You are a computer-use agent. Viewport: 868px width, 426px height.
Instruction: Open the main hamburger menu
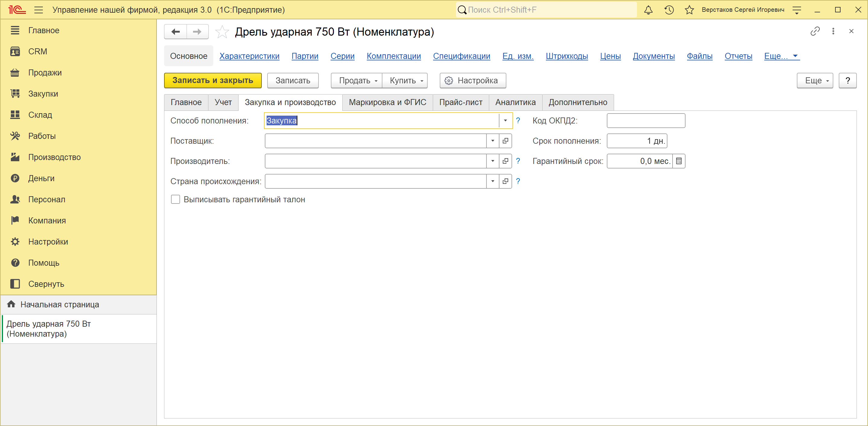click(x=39, y=10)
